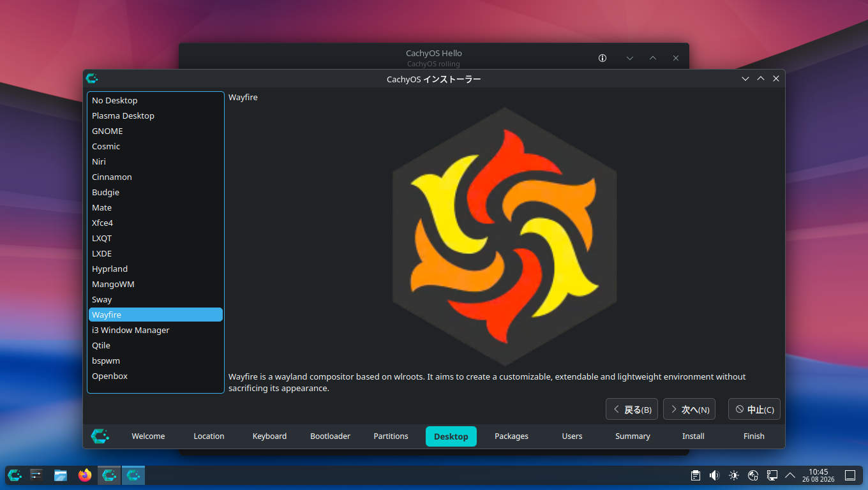The image size is (868, 490).
Task: Go to the Install step
Action: pyautogui.click(x=693, y=436)
